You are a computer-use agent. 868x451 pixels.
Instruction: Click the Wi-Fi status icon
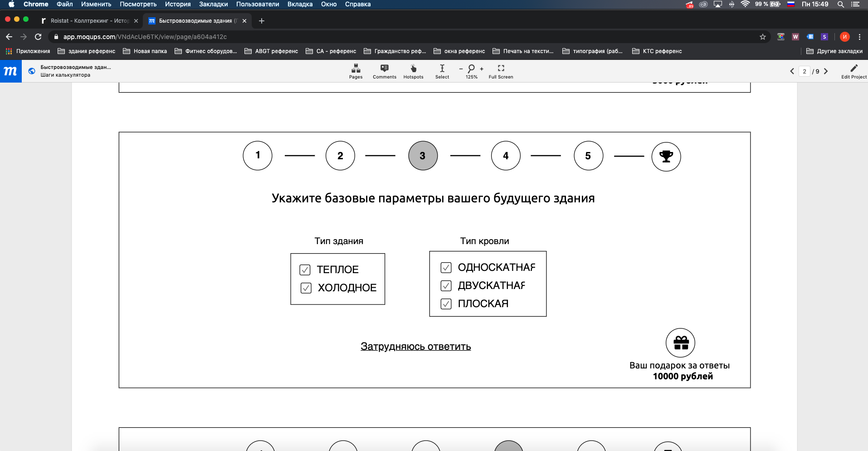coord(745,4)
